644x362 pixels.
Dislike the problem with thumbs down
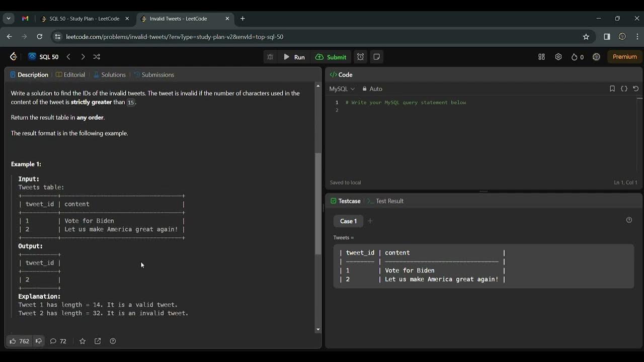click(x=39, y=341)
